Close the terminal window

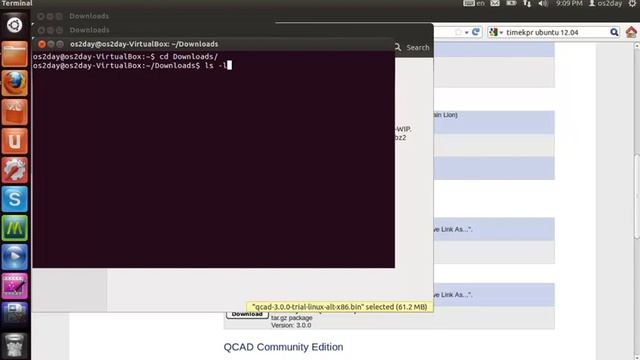(42, 44)
